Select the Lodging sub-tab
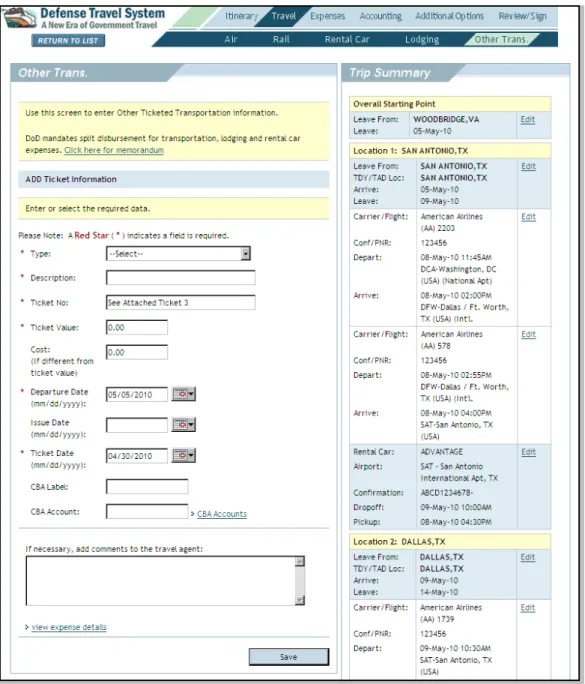This screenshot has width=585, height=684. coord(422,40)
